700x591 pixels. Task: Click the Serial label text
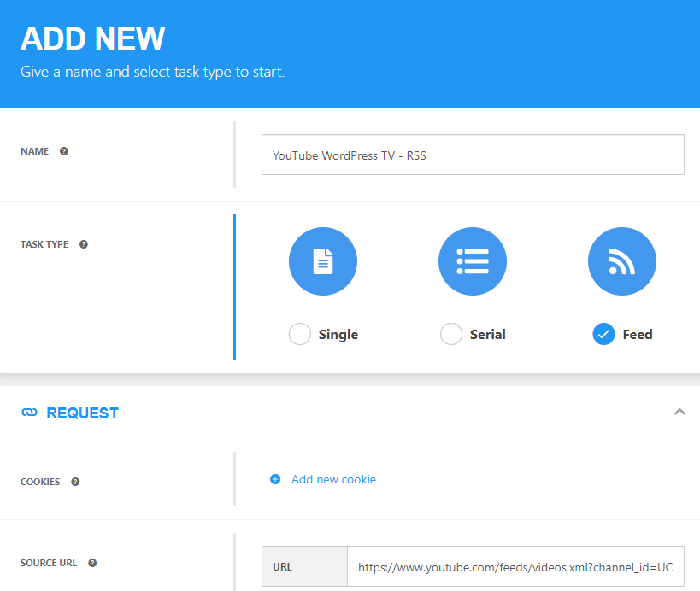click(x=488, y=334)
